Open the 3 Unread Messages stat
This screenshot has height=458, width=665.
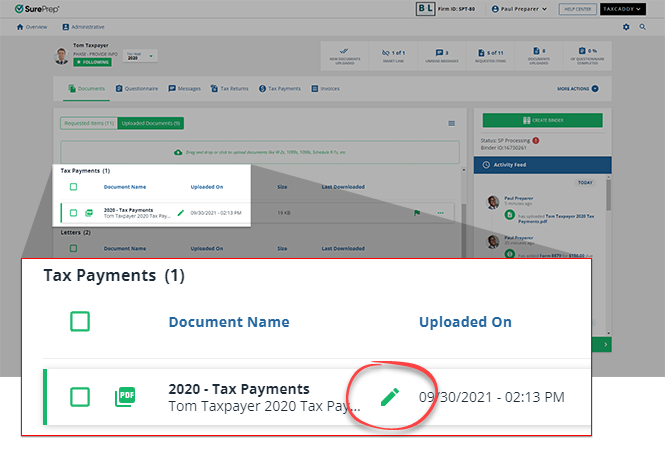point(441,56)
